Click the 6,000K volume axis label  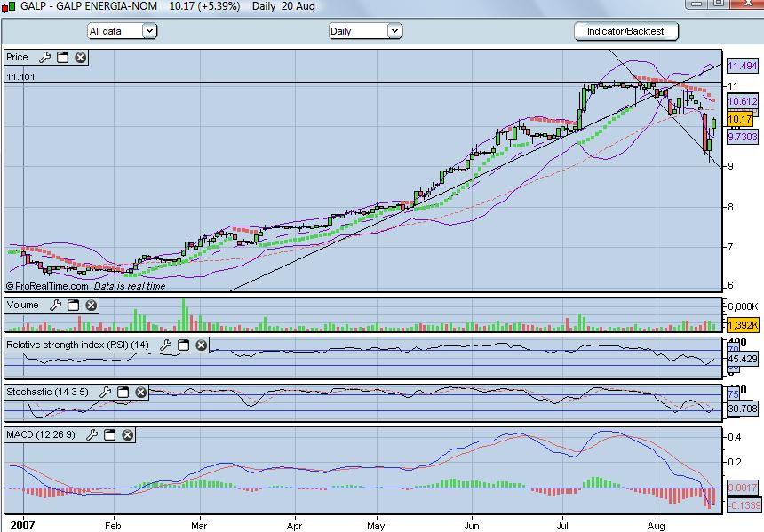point(743,306)
